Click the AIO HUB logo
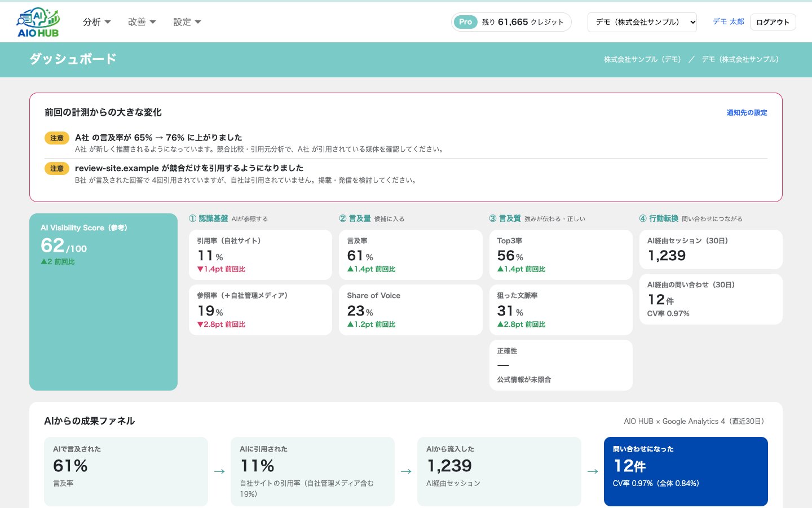This screenshot has width=812, height=508. 38,23
